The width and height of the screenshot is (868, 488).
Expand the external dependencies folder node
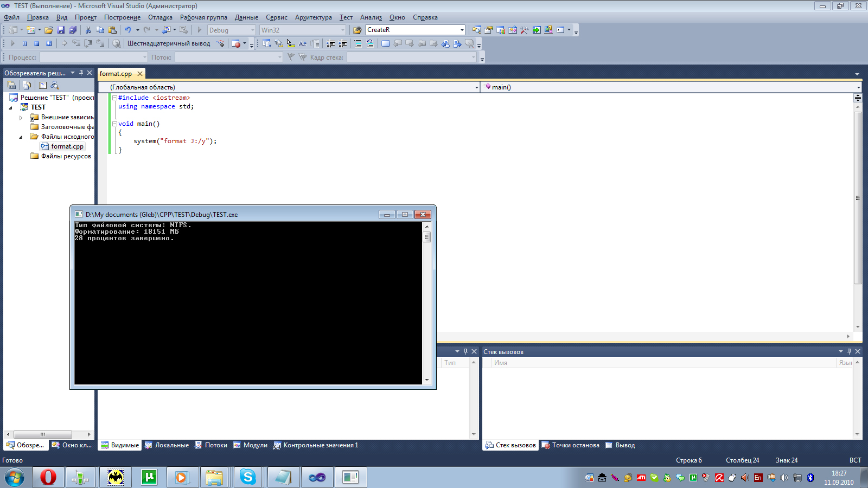(x=21, y=118)
